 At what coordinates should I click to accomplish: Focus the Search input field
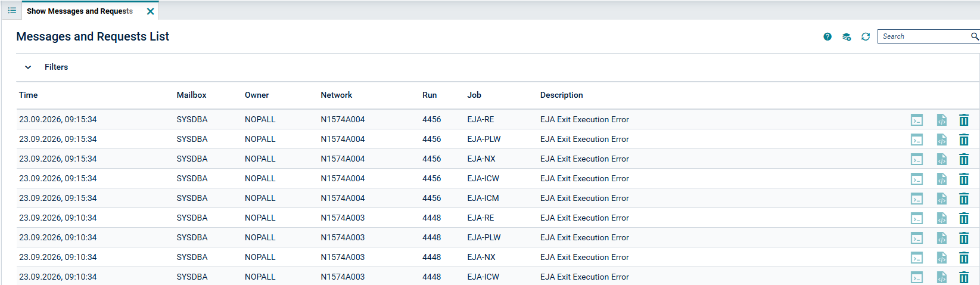[925, 36]
